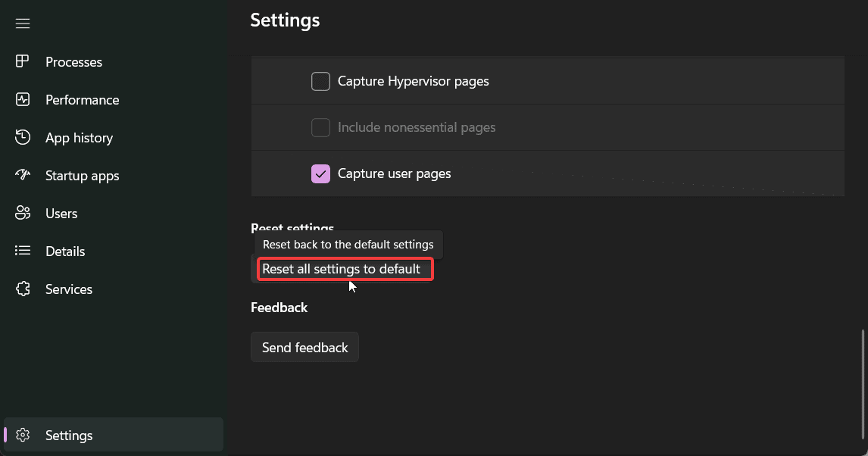Open the Services page label
Screen dimensions: 868x456
tap(69, 289)
